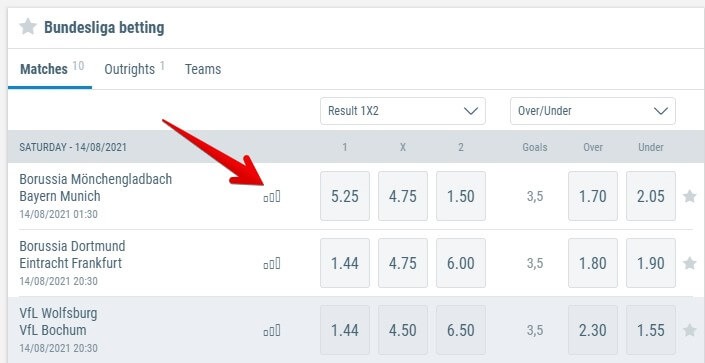Image resolution: width=705 pixels, height=363 pixels.
Task: Bet on Bayern Munich win at 1.50
Action: coord(461,196)
